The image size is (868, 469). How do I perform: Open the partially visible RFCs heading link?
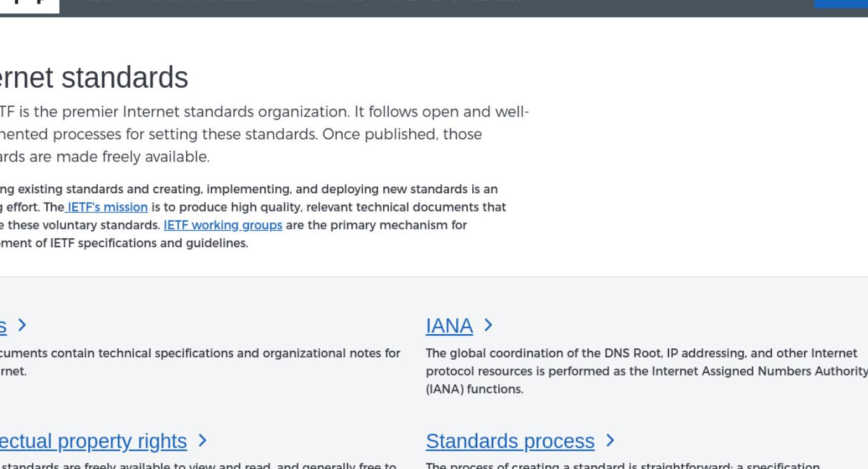pyautogui.click(x=3, y=326)
